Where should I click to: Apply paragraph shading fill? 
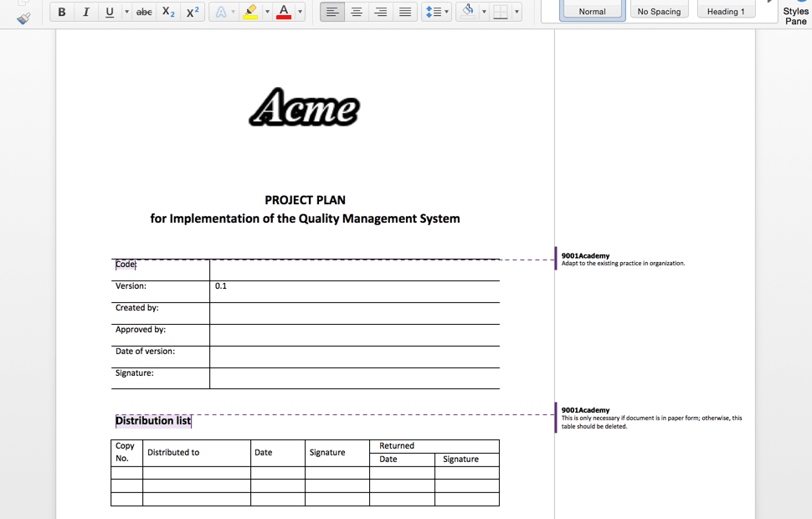coord(468,12)
